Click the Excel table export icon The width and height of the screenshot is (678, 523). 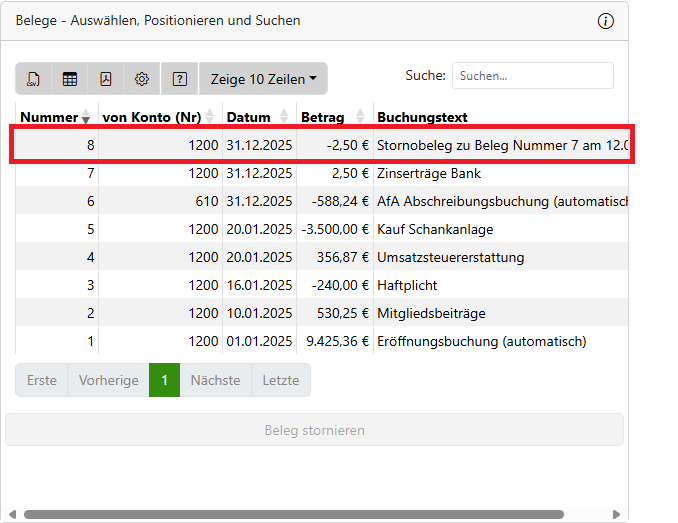[70, 79]
